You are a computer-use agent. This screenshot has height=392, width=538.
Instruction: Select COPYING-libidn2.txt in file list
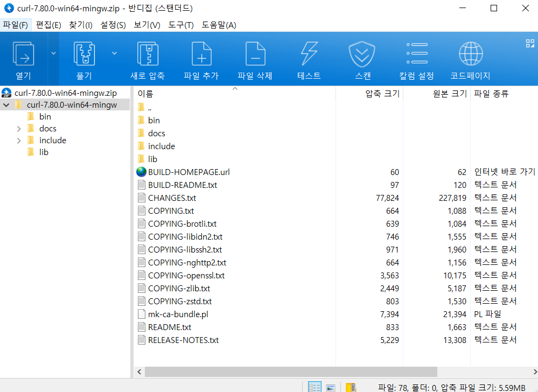coord(185,236)
